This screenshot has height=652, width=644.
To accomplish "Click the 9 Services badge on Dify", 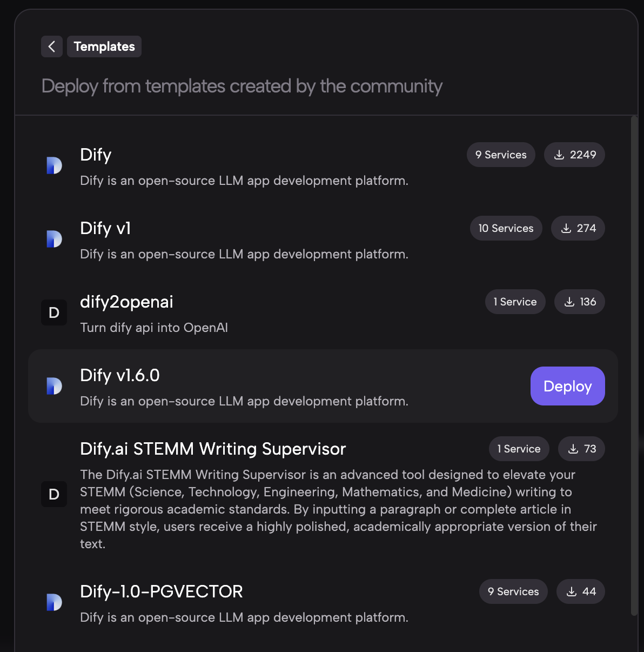I will pos(501,155).
